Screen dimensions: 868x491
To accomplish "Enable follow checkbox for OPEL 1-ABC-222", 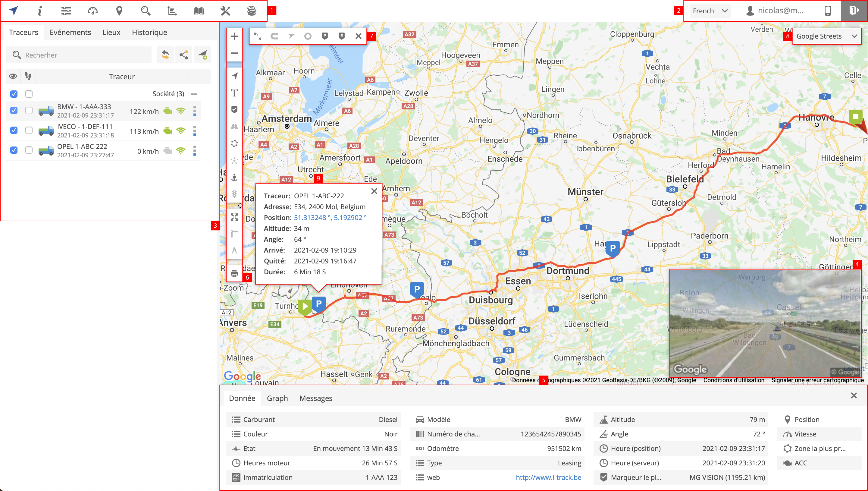I will (x=29, y=150).
